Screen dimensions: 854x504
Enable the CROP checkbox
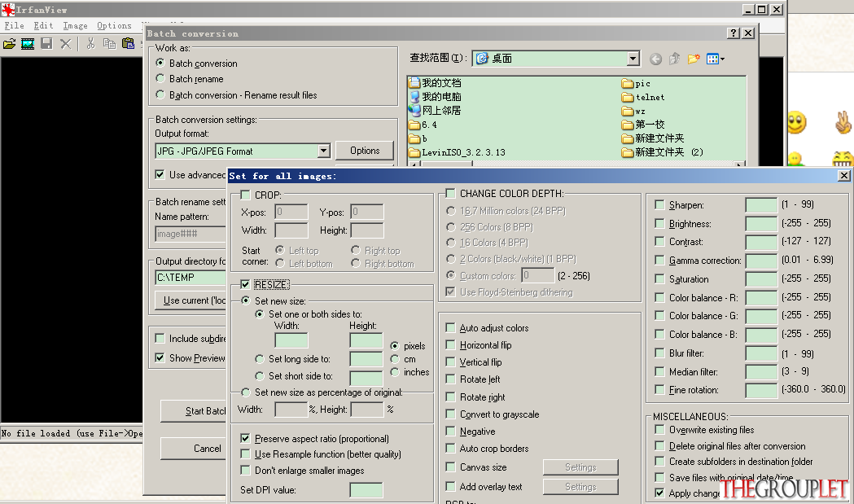245,195
